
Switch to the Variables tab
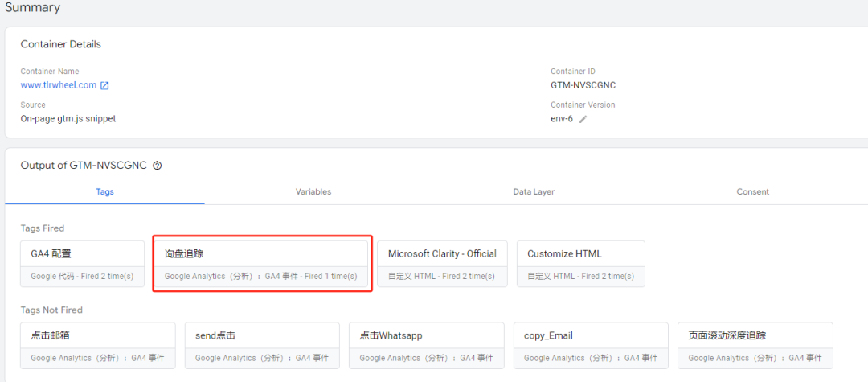[x=313, y=191]
